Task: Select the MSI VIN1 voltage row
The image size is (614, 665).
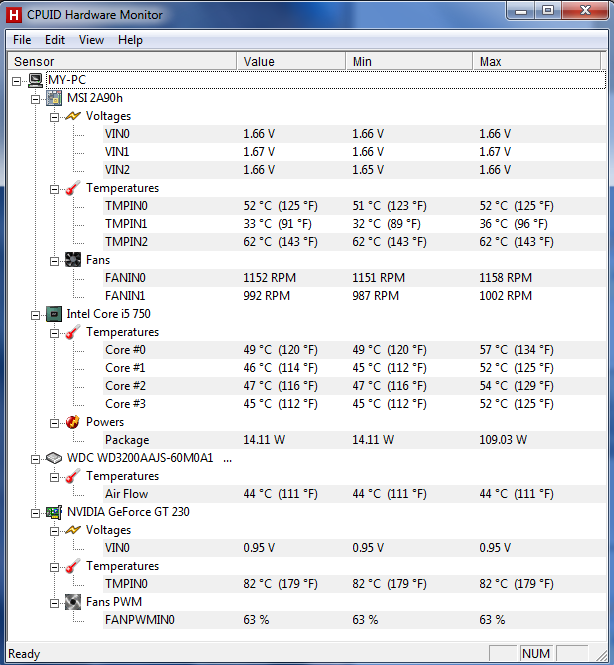Action: 354,152
